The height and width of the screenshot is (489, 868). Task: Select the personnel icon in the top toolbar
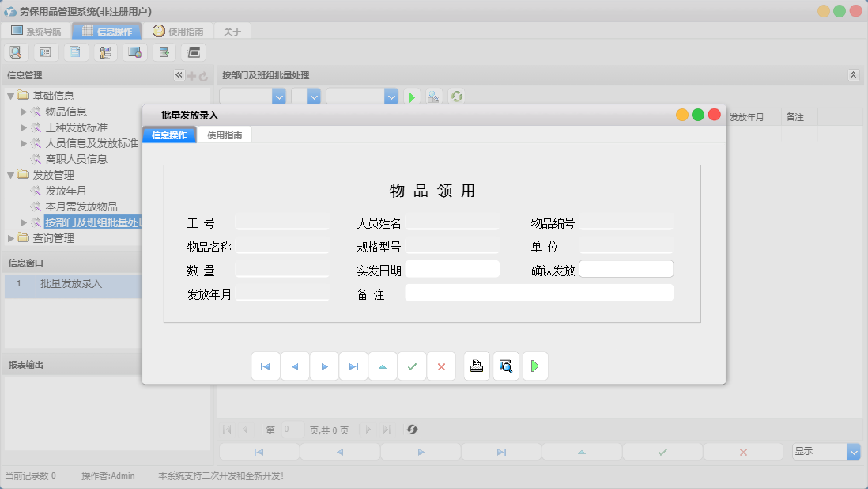tap(104, 51)
